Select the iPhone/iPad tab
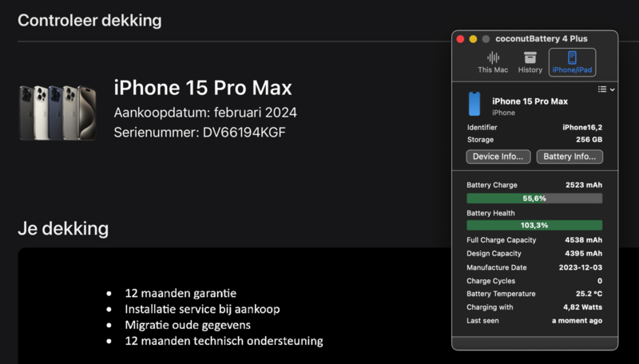The image size is (639, 364). click(x=572, y=63)
